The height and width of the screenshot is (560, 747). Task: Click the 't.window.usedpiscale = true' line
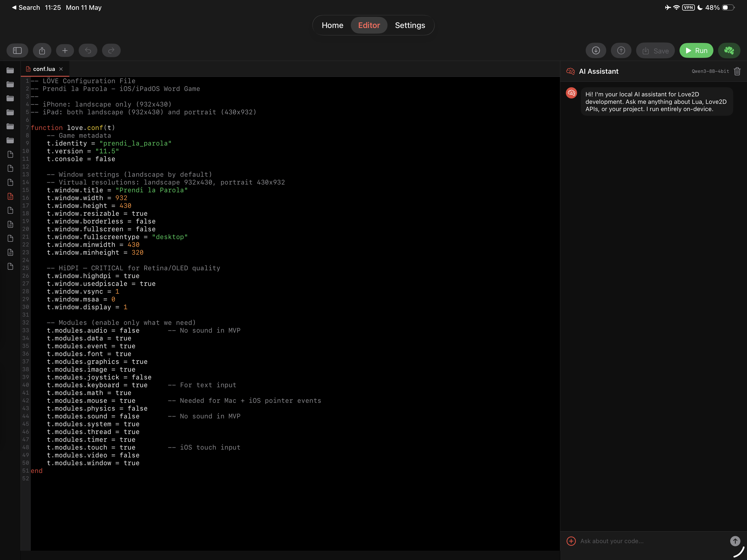pyautogui.click(x=101, y=283)
